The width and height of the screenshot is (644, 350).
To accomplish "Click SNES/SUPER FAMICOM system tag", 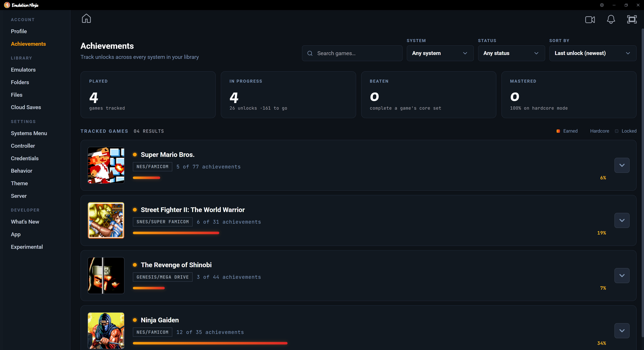I will 163,222.
